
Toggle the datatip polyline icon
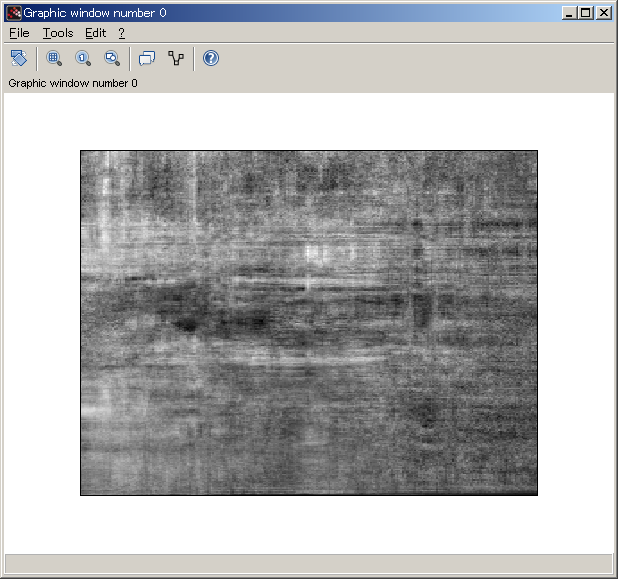pyautogui.click(x=176, y=58)
